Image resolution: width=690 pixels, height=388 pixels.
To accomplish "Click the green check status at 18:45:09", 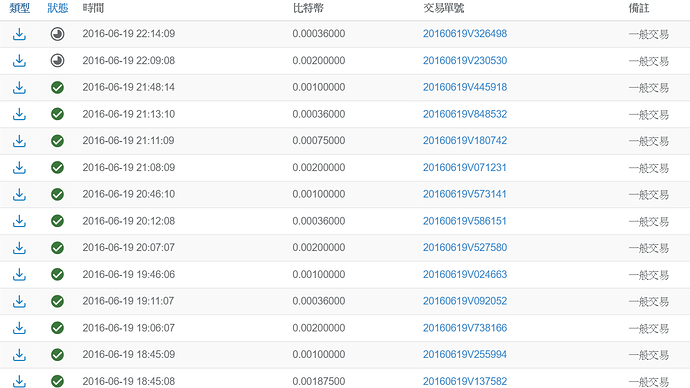I will [x=57, y=355].
